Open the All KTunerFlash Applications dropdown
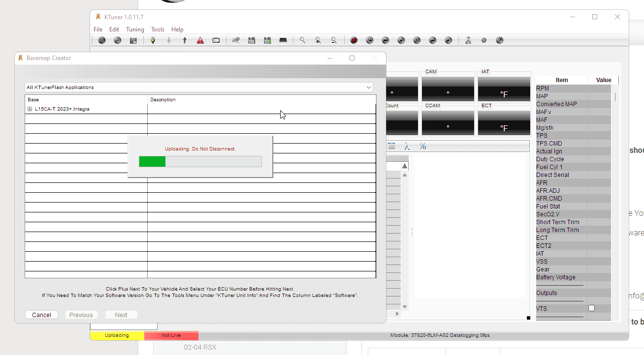The width and height of the screenshot is (644, 355). coord(368,87)
